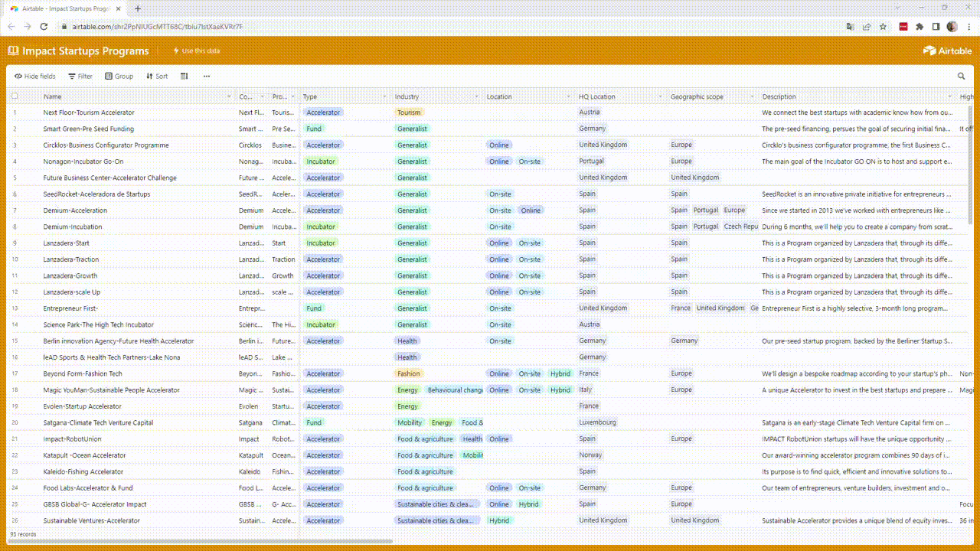
Task: Click the browser forward arrow
Action: 28,26
